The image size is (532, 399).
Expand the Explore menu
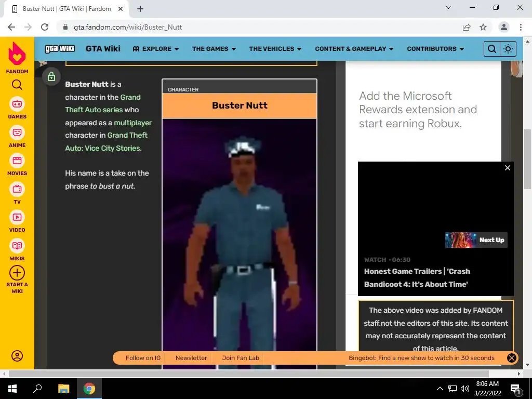point(156,49)
